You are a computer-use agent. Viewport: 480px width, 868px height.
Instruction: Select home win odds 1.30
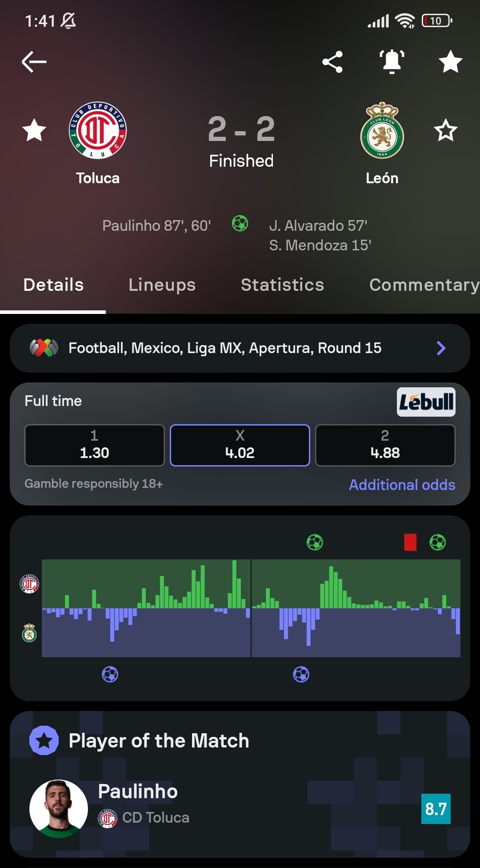coord(94,445)
